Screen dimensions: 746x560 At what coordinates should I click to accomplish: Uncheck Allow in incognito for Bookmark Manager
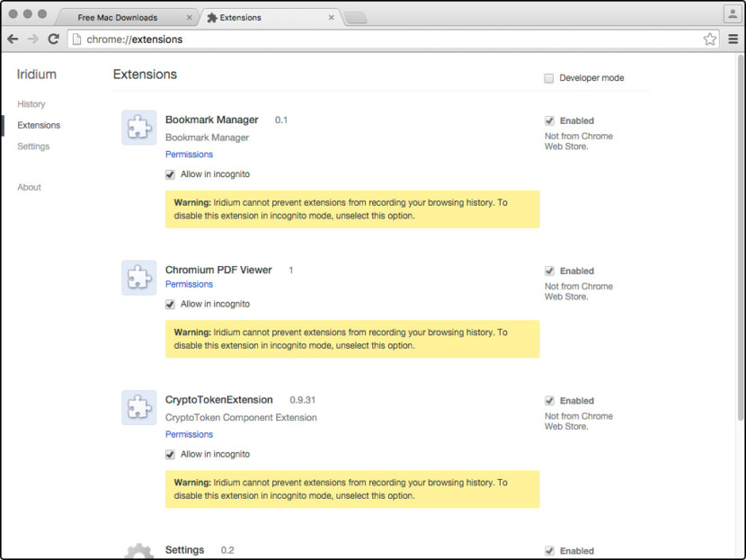pos(170,174)
